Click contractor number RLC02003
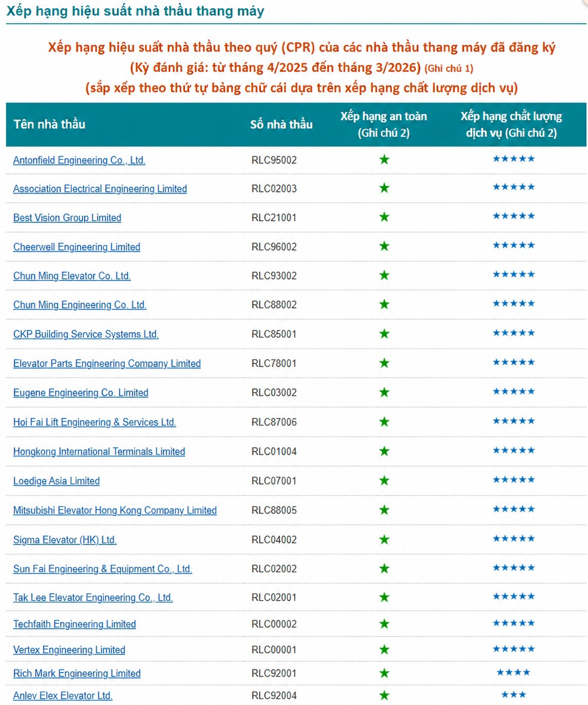Viewport: 588px width, 705px height. pyautogui.click(x=274, y=189)
